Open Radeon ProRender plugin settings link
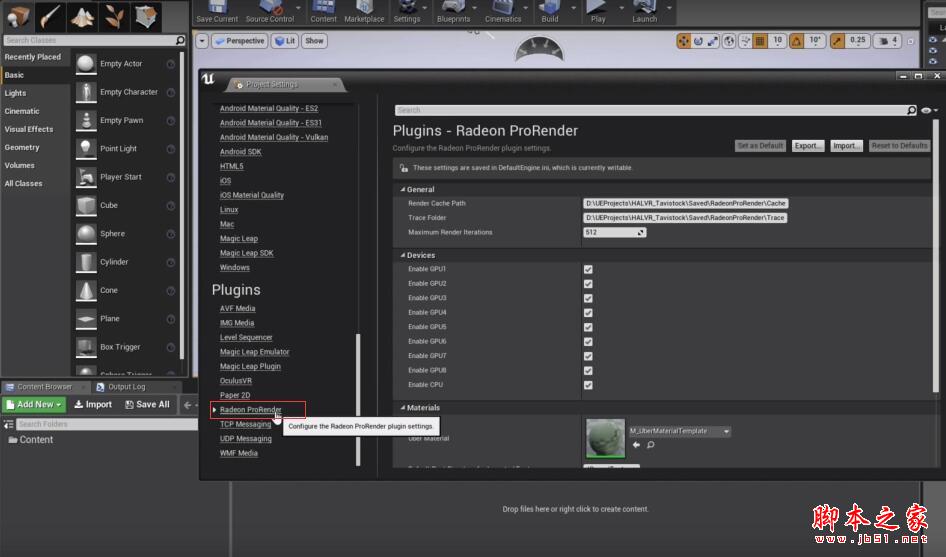Viewport: 946px width, 557px height. coord(250,410)
